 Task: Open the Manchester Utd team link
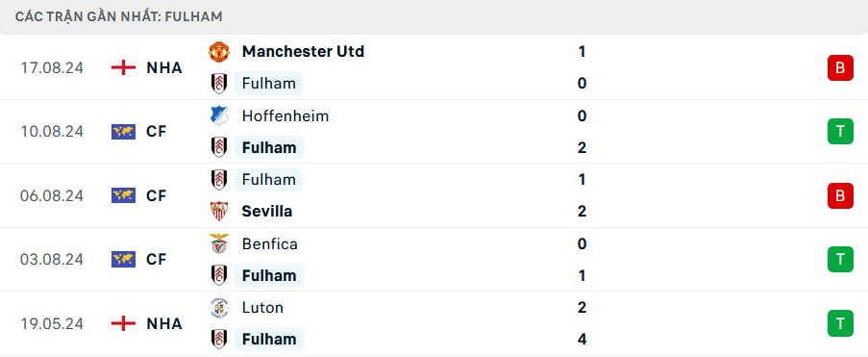pos(303,52)
